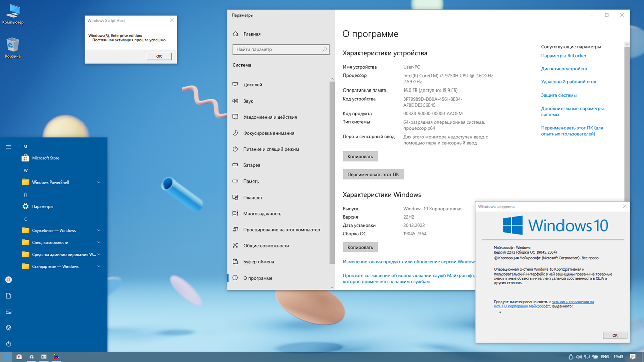Screen dimensions: 644x362
Task: Switch to Windows Script Host taskbar icon
Action: pos(56,357)
